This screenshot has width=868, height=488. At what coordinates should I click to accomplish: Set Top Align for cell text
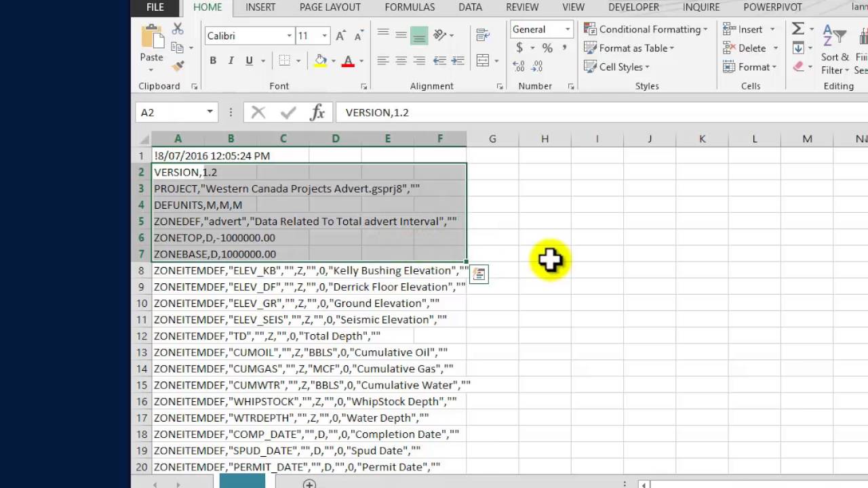tap(383, 35)
